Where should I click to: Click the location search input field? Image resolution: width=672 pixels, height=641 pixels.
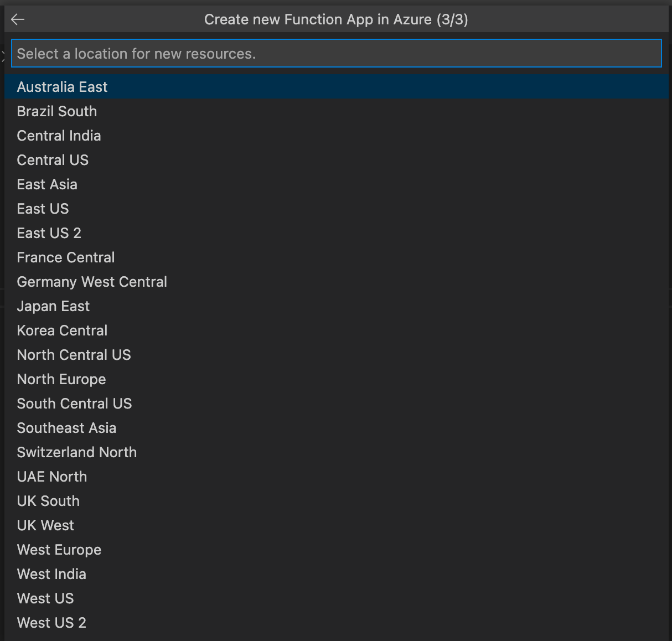[336, 54]
